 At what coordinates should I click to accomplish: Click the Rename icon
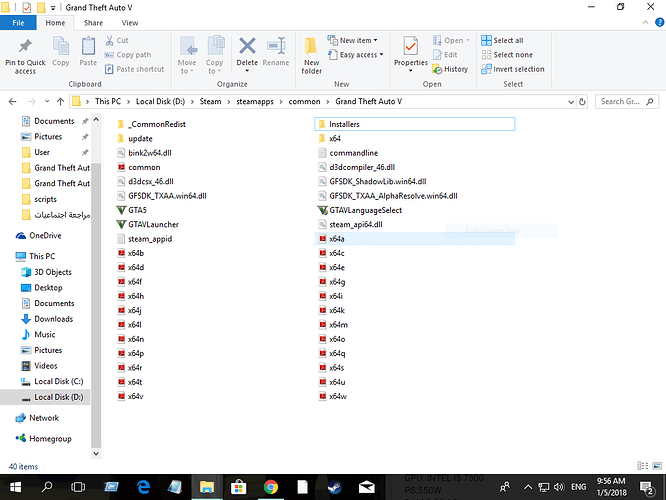[276, 46]
